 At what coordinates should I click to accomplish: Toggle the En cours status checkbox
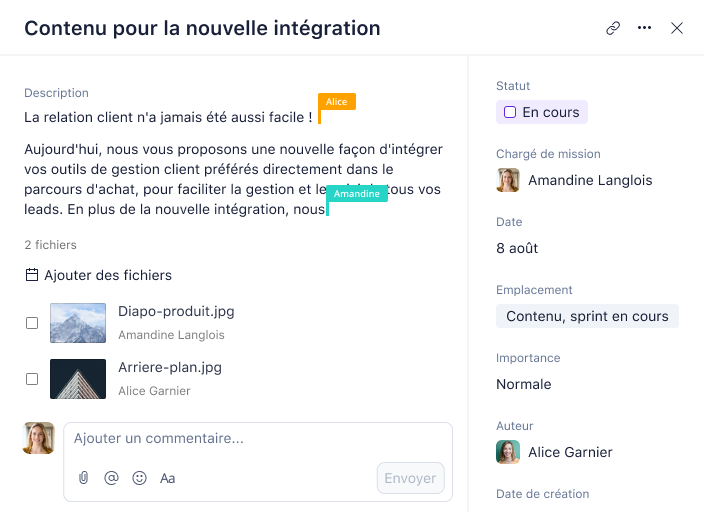point(510,112)
